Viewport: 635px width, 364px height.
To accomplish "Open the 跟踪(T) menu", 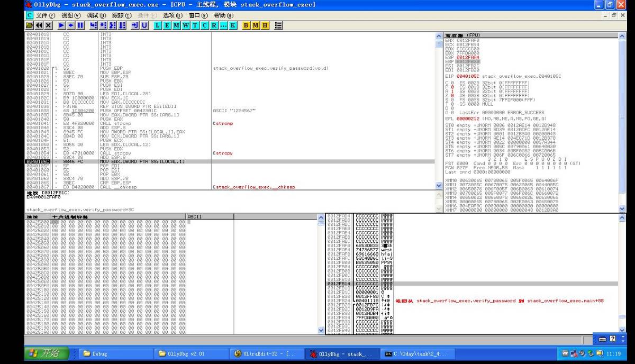I will click(x=123, y=15).
